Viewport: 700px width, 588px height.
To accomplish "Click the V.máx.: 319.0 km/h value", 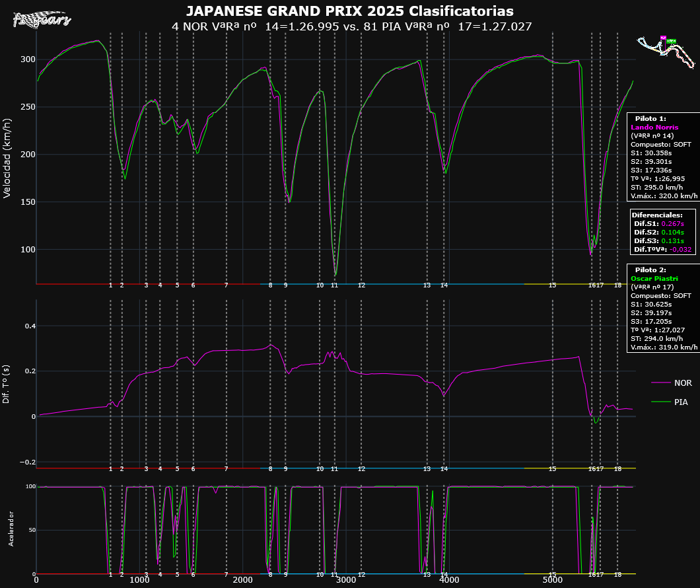I will click(664, 347).
